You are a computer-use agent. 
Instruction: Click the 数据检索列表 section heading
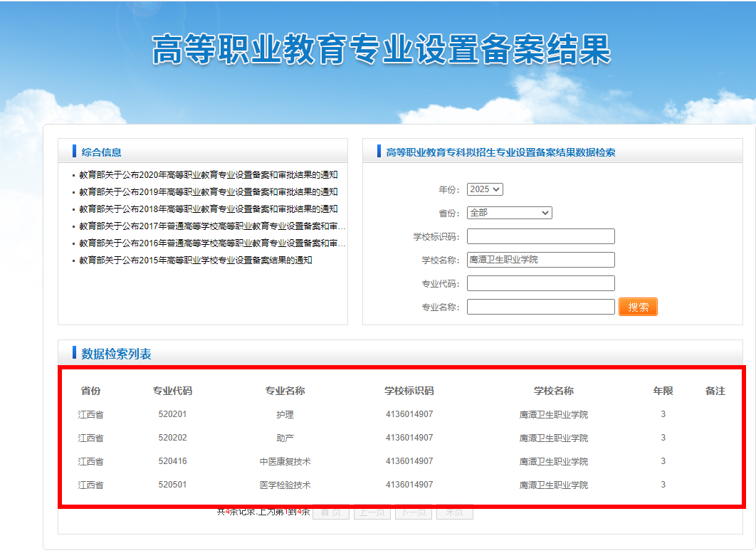[x=116, y=354]
